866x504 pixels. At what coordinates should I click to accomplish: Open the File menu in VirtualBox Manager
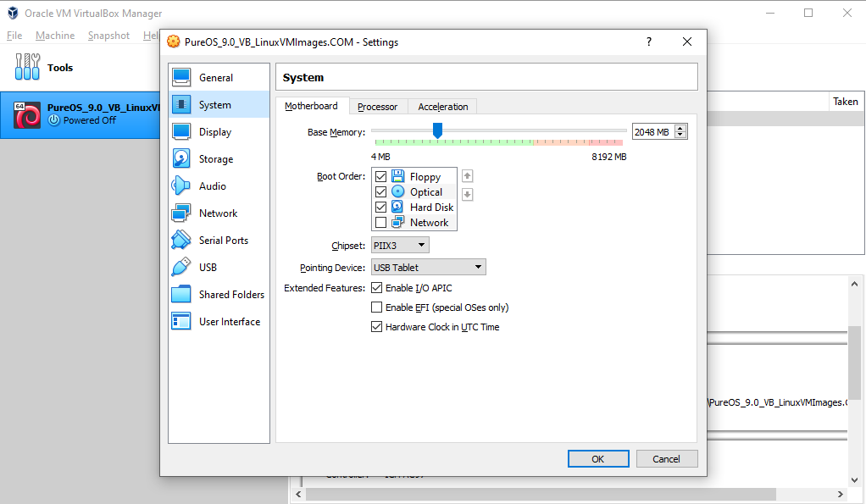click(14, 36)
